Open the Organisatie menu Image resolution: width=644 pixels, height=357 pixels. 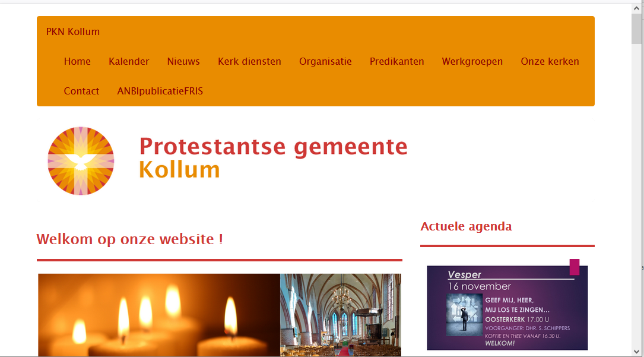click(325, 62)
